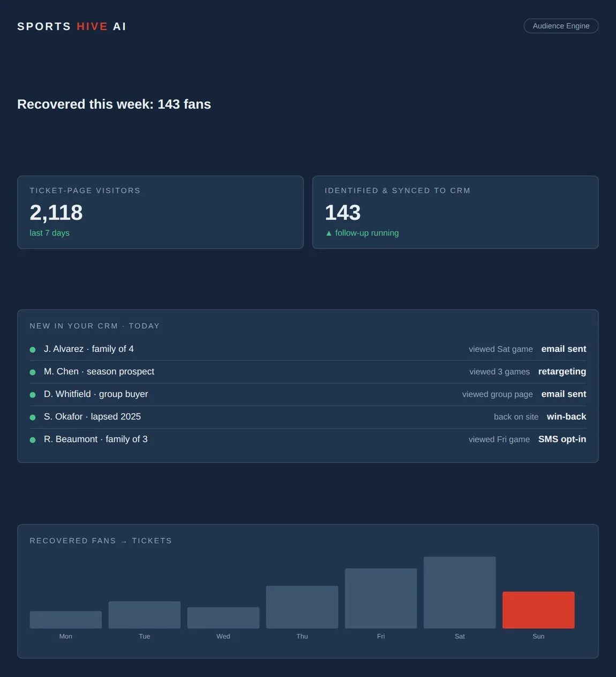This screenshot has height=677, width=616.
Task: Click the 'retargeting' status
Action: click(562, 372)
